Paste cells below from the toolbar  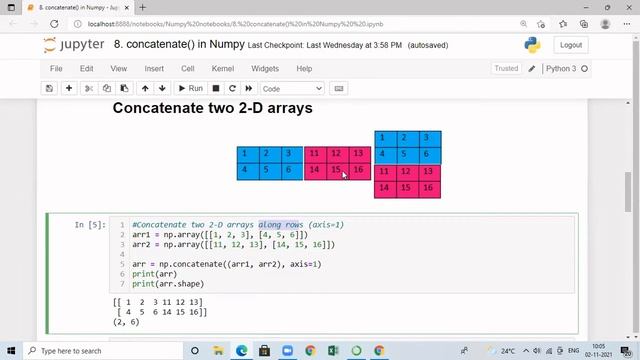124,89
